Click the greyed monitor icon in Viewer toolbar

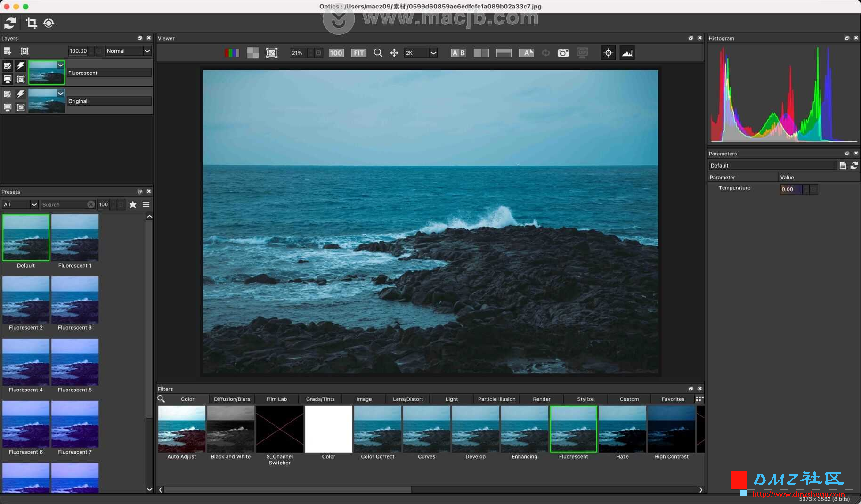pyautogui.click(x=582, y=53)
